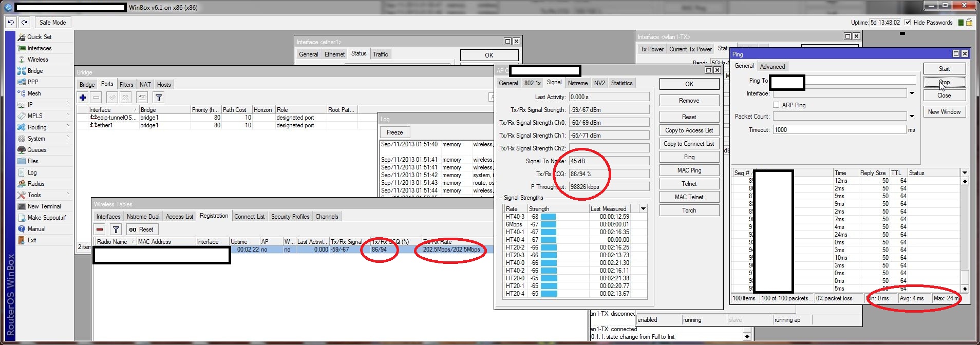Open Interface dropdown arrow in Ping window

point(912,93)
